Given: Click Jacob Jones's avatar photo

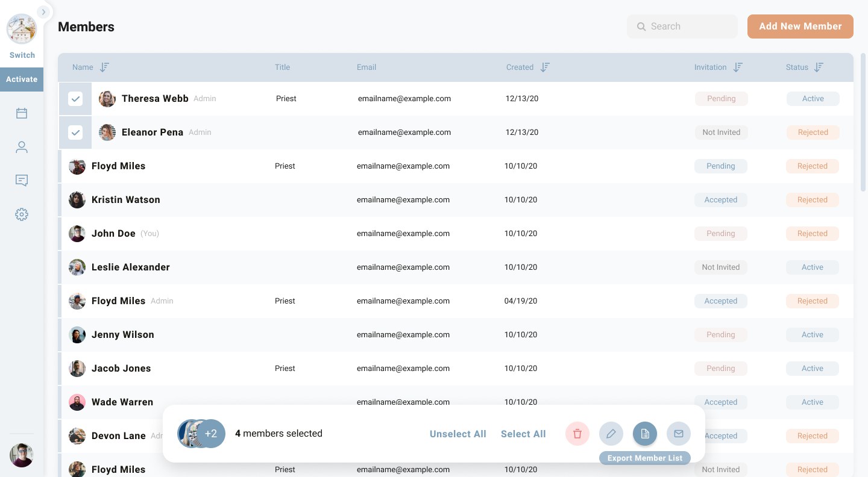Looking at the screenshot, I should pos(77,369).
